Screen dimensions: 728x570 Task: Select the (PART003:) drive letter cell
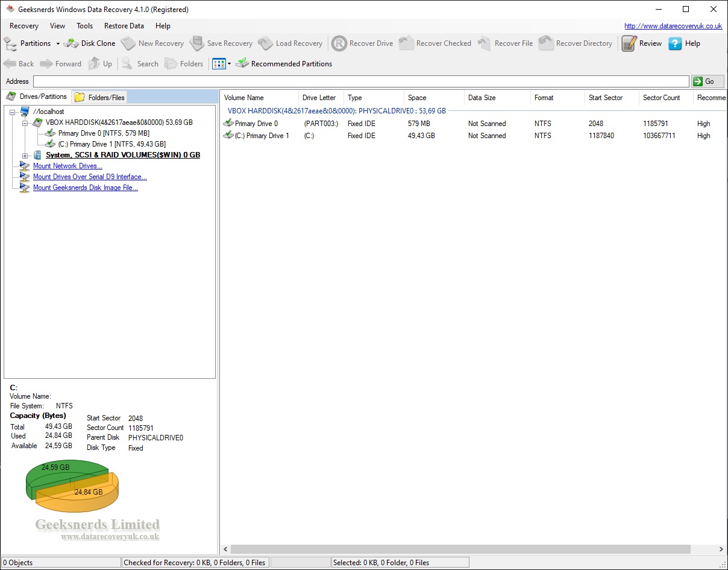321,124
